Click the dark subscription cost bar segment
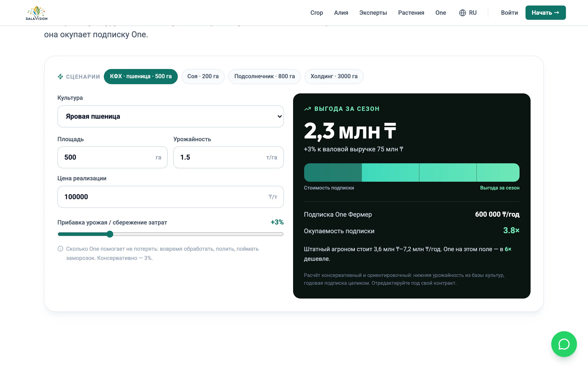The image size is (588, 368). point(333,172)
